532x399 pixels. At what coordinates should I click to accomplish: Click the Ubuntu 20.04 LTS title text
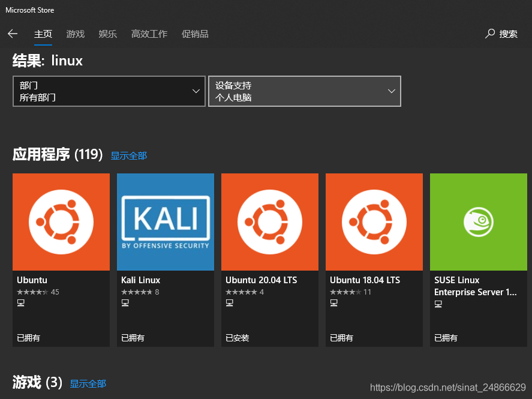click(x=262, y=280)
